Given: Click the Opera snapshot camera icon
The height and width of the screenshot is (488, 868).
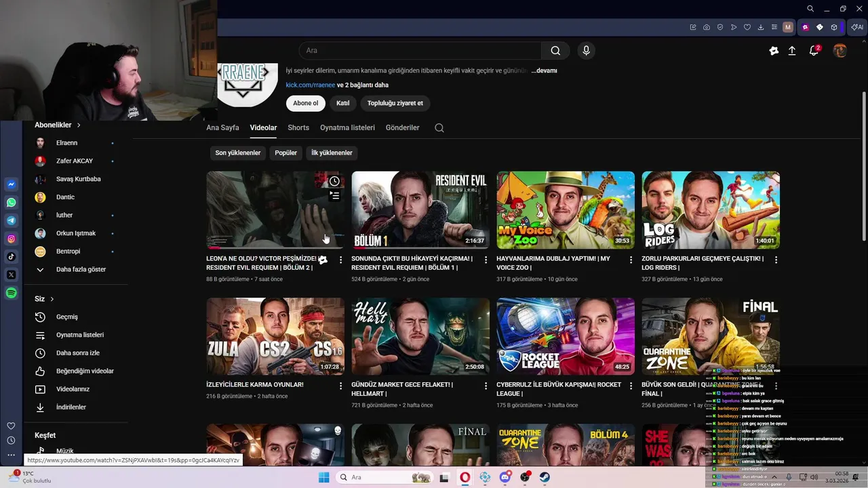Looking at the screenshot, I should [707, 27].
